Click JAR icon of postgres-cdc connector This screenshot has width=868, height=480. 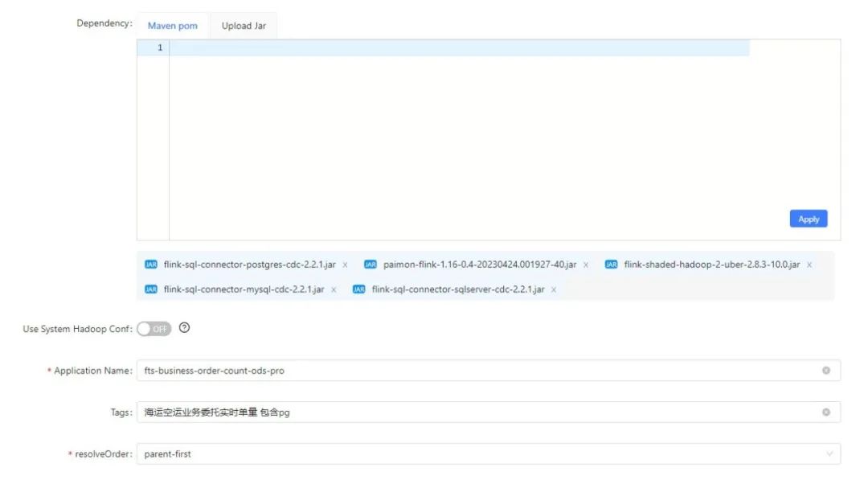coord(151,265)
